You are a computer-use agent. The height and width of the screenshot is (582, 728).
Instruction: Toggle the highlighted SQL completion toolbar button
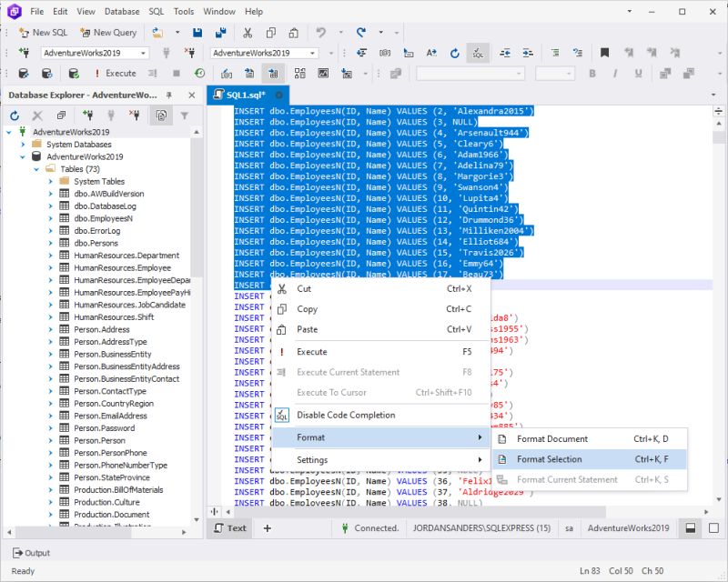[477, 55]
